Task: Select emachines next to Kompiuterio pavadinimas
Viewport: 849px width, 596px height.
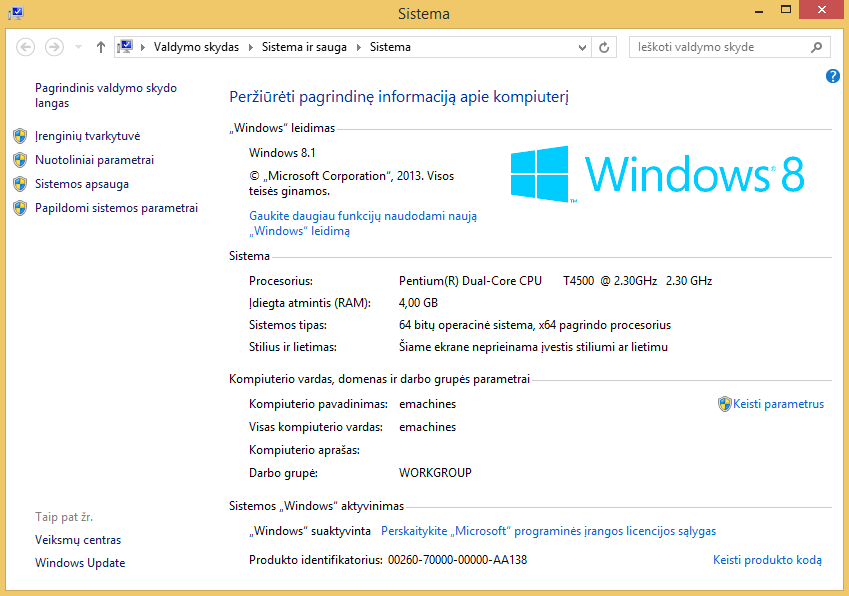Action: (428, 404)
